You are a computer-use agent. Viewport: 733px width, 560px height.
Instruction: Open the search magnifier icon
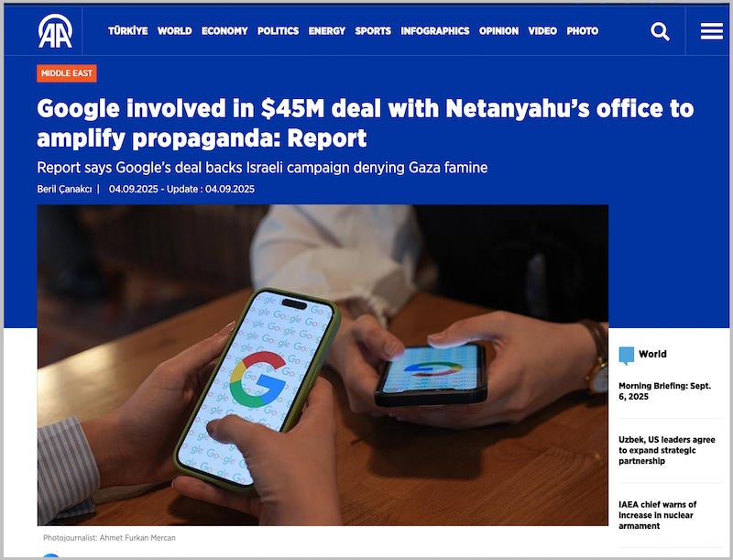tap(660, 31)
